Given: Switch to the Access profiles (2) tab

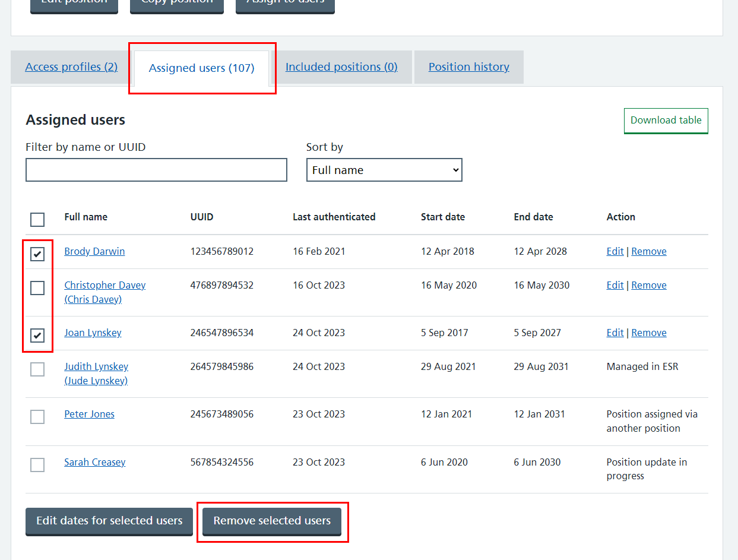Looking at the screenshot, I should tap(71, 67).
